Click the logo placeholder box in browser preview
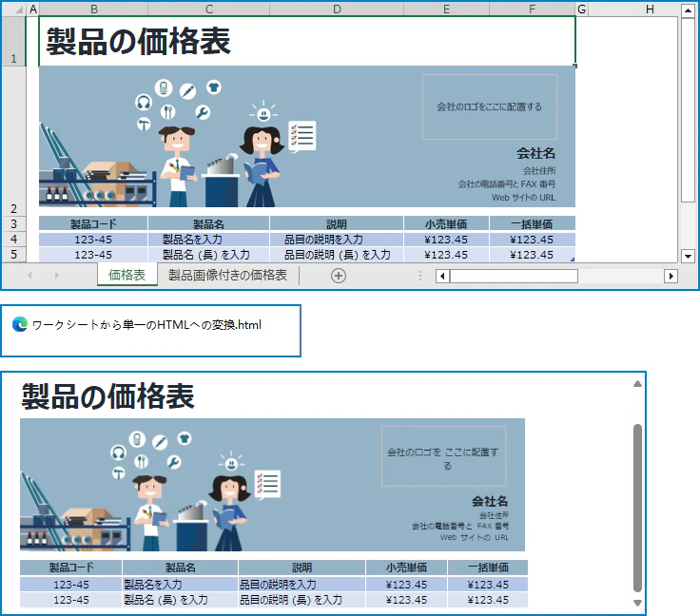Viewport: 700px width, 616px height. (x=444, y=456)
